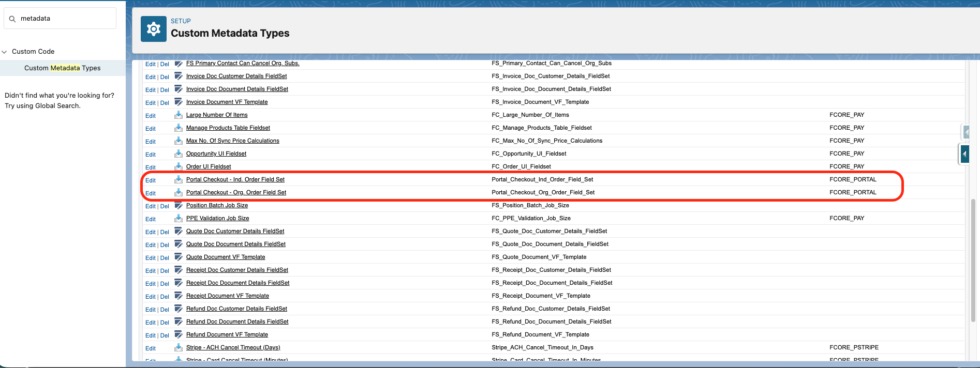Open Large Number Of Items metadata type

tap(217, 115)
